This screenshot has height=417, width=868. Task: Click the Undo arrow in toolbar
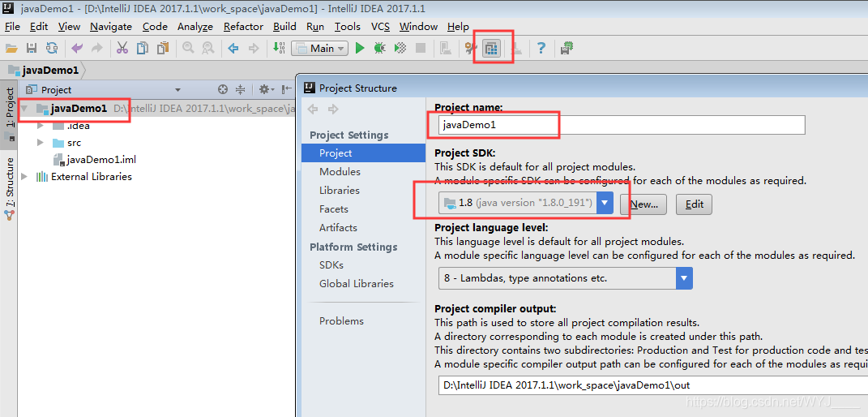[x=77, y=49]
